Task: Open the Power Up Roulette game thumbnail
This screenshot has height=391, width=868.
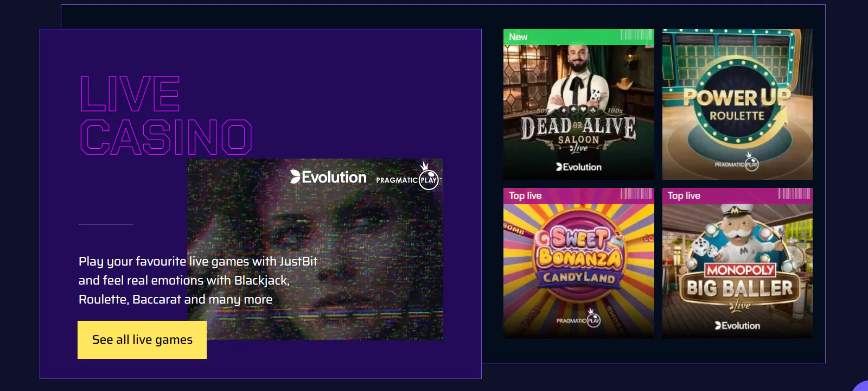Action: tap(737, 104)
